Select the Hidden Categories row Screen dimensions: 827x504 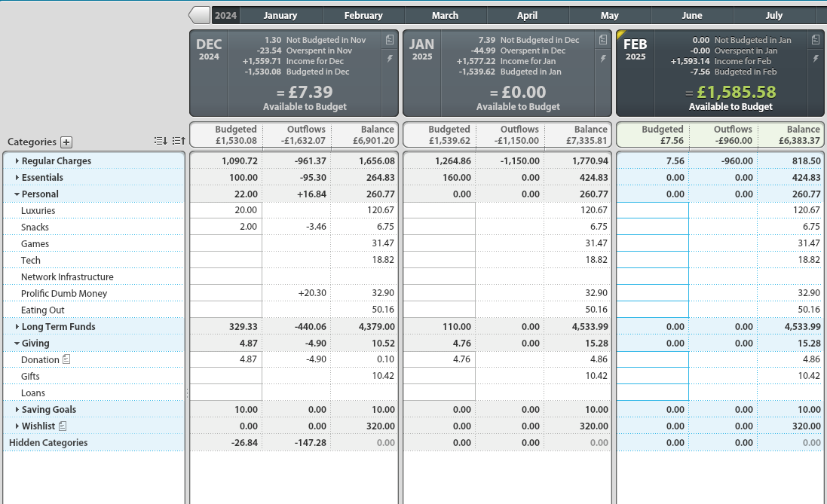[94, 442]
